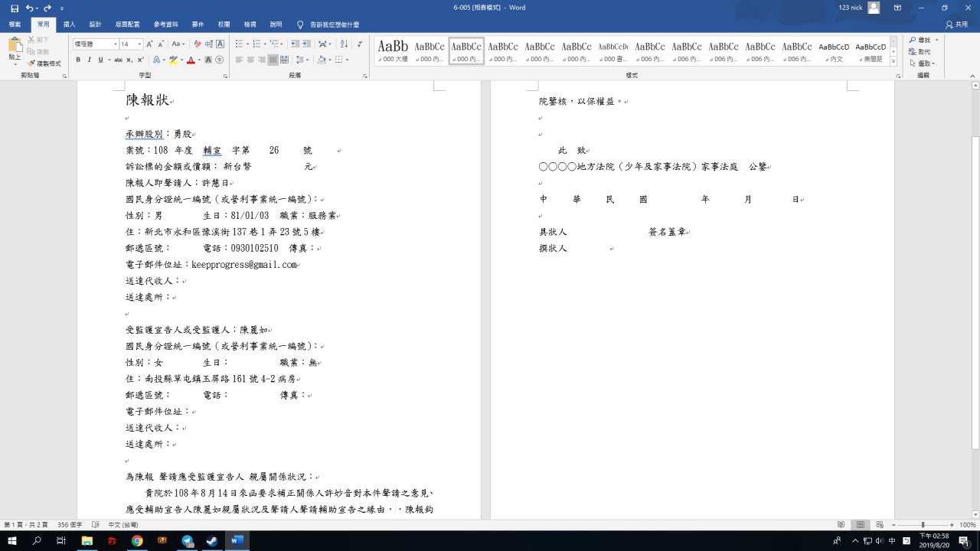This screenshot has height=551, width=980.
Task: Toggle Subscript formatting
Action: (x=130, y=60)
